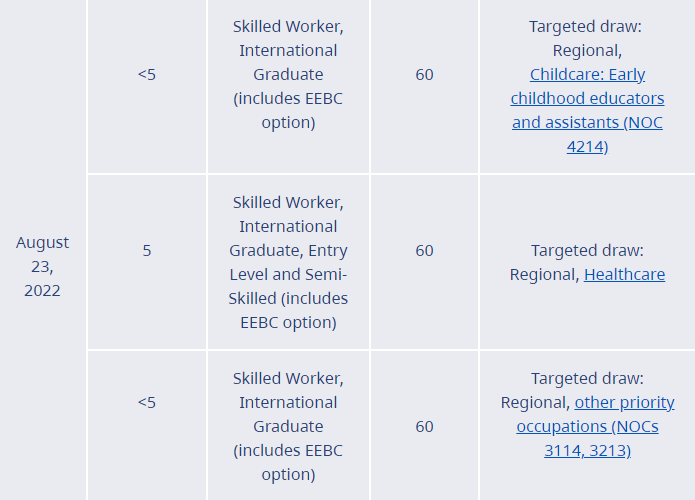Image resolution: width=695 pixels, height=500 pixels.
Task: Open the Healthcare link
Action: click(x=624, y=274)
